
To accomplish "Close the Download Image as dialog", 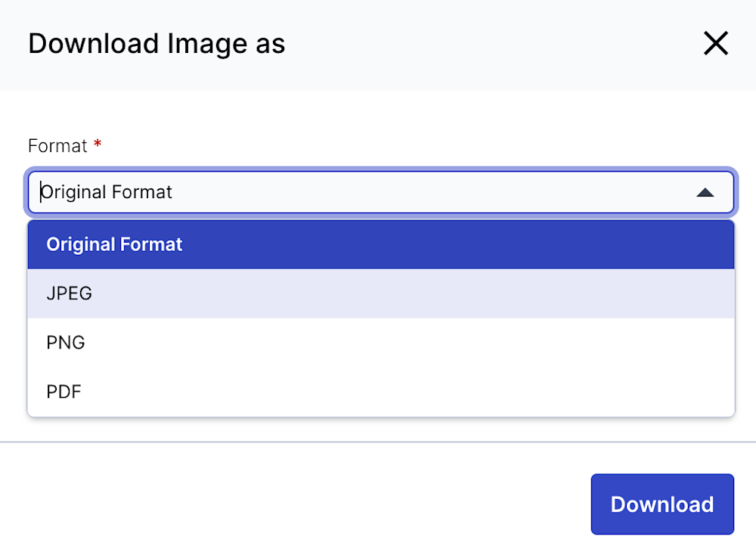I will [715, 43].
